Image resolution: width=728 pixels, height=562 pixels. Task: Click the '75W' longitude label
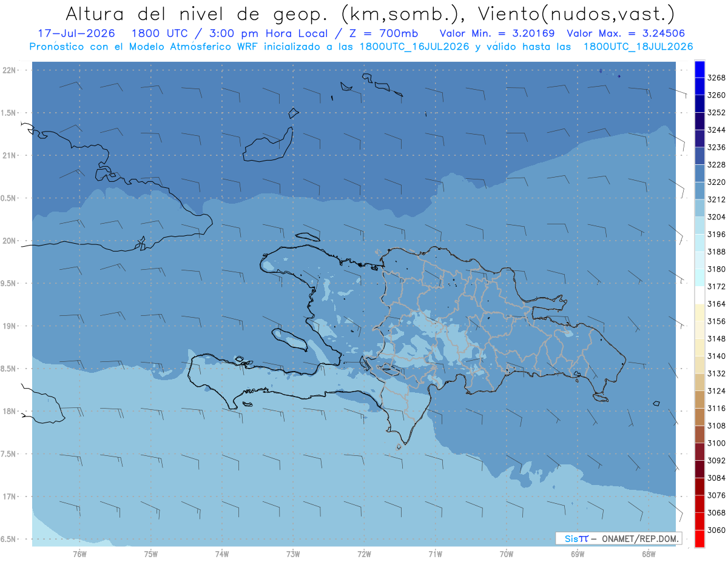coord(151,554)
